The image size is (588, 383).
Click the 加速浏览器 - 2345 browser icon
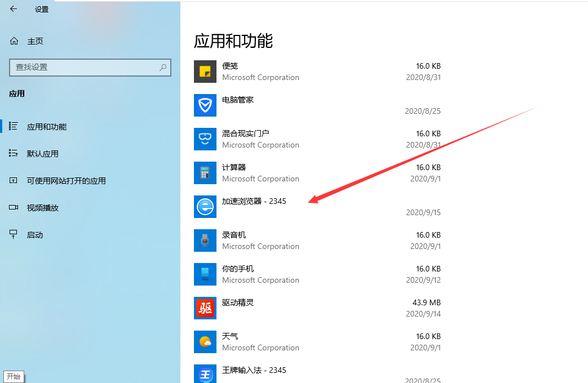tap(205, 207)
